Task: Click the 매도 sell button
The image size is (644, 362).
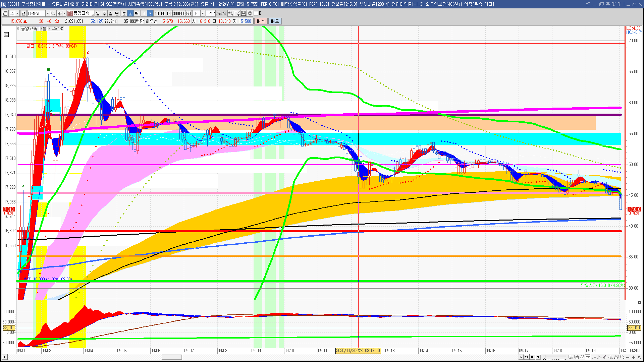Action: click(275, 21)
